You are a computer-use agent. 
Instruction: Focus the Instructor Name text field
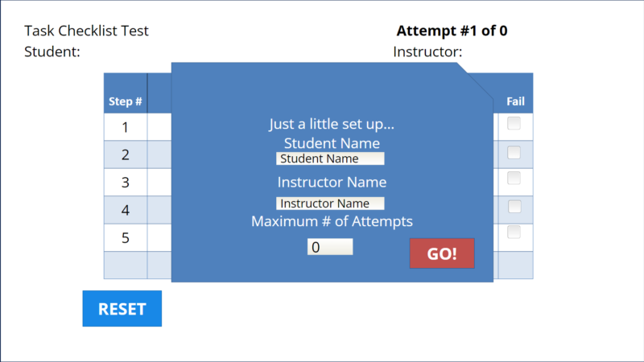330,204
